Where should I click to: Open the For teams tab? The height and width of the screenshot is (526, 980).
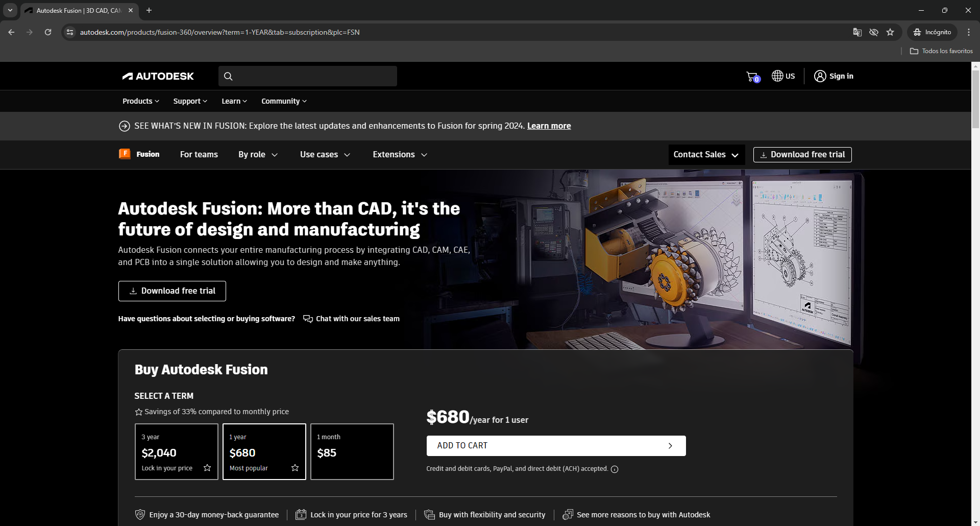[x=199, y=155]
